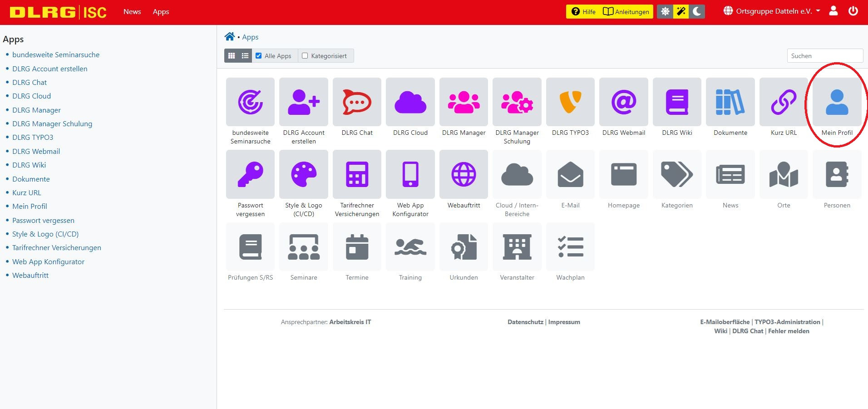The width and height of the screenshot is (868, 409).
Task: Open the Webauftritt globe tile
Action: coord(464,174)
